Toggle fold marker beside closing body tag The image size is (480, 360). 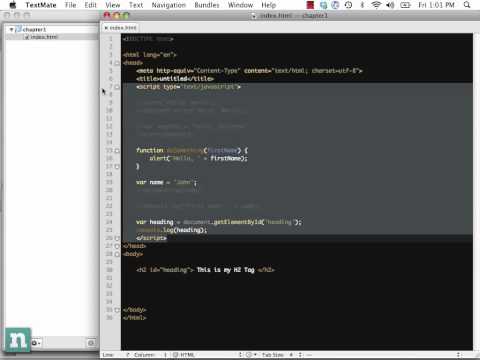pyautogui.click(x=117, y=310)
